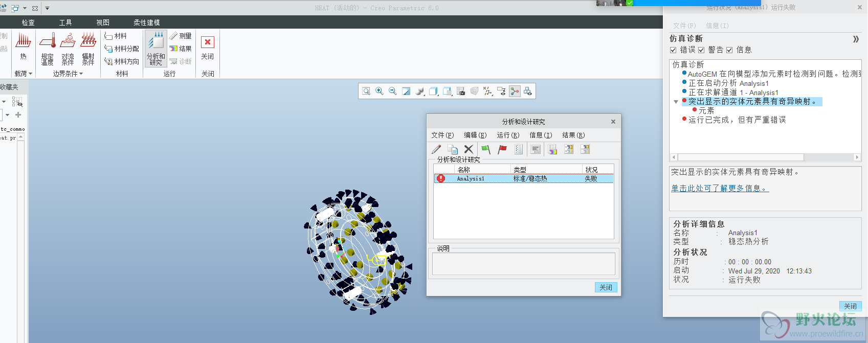The height and width of the screenshot is (343, 868).
Task: Uncheck the 警告 warnings checkbox
Action: click(701, 50)
